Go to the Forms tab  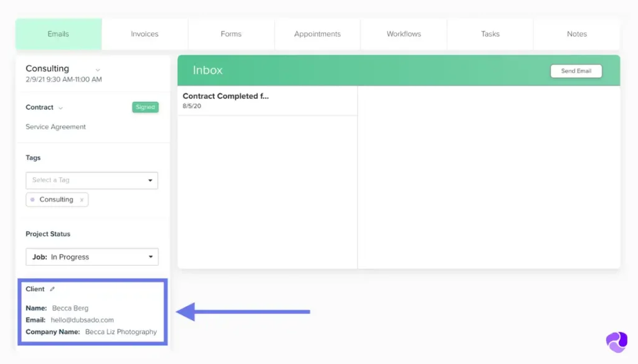[x=231, y=34]
